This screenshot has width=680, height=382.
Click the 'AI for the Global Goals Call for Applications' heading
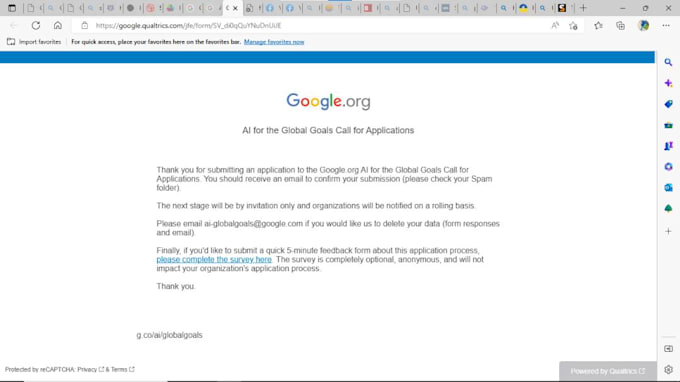[x=328, y=131]
